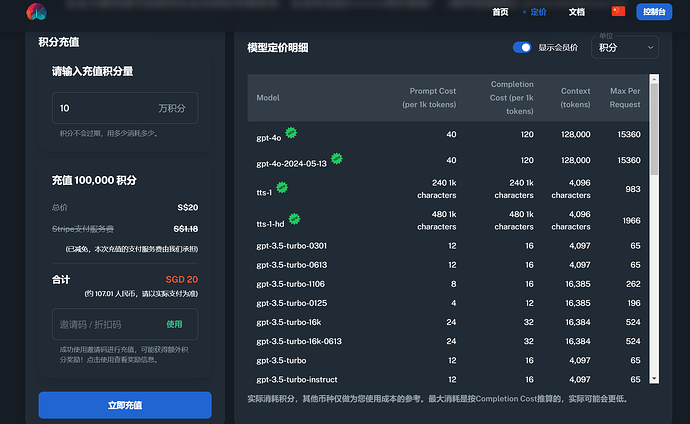This screenshot has height=424, width=690.
Task: Click the tts-1 model name
Action: point(264,193)
